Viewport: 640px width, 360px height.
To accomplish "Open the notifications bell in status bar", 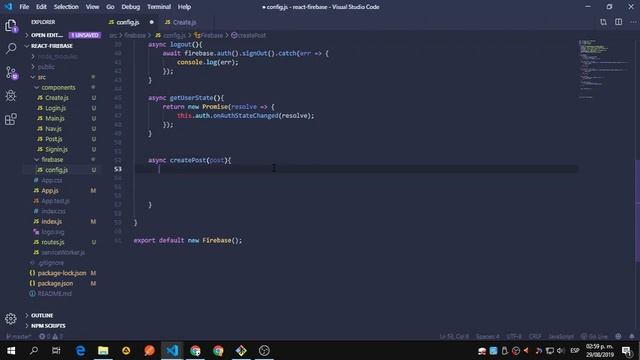I will (x=631, y=336).
